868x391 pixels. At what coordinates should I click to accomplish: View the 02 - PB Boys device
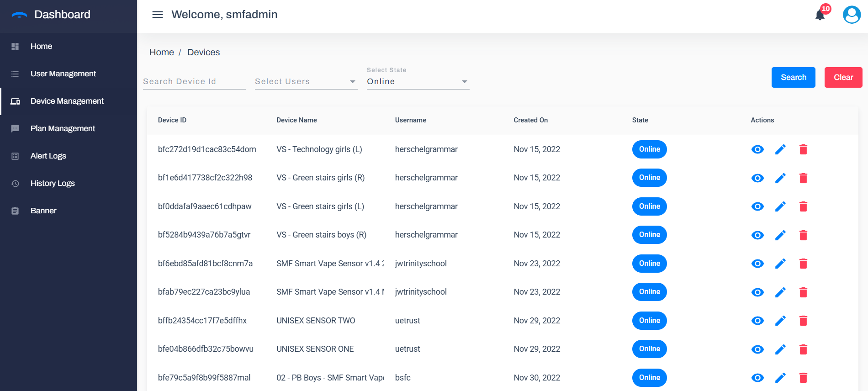tap(757, 378)
